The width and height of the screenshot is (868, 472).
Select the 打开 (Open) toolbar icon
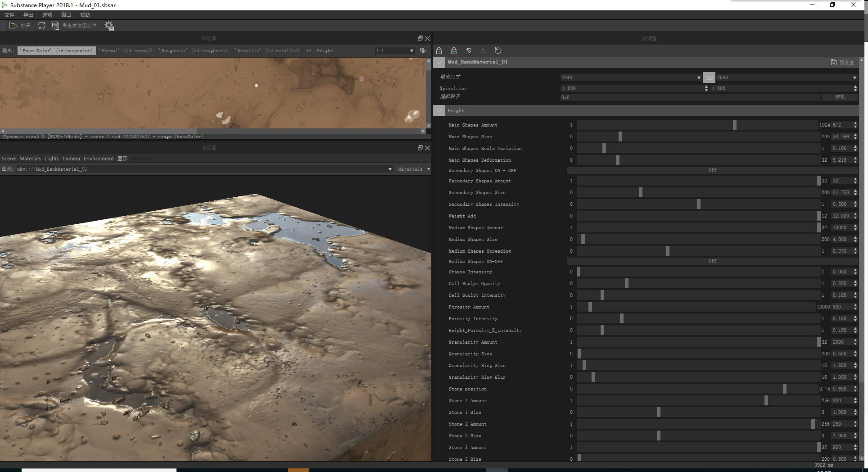click(x=14, y=26)
